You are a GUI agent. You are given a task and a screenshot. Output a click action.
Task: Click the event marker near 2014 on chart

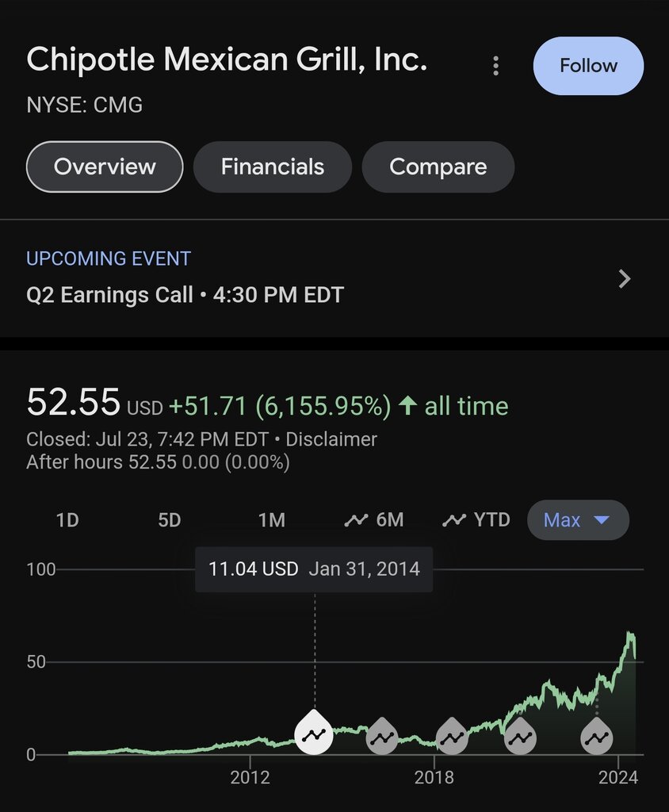[x=314, y=733]
